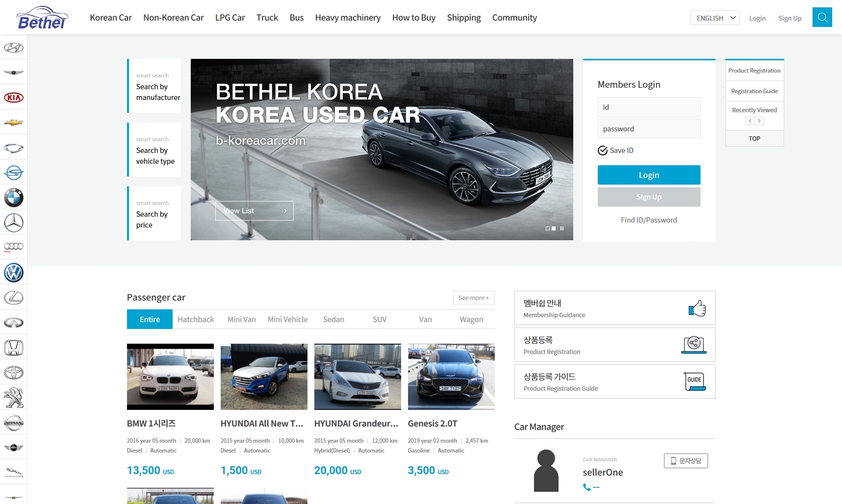The height and width of the screenshot is (504, 842).
Task: Switch to the SUV tab
Action: click(380, 319)
